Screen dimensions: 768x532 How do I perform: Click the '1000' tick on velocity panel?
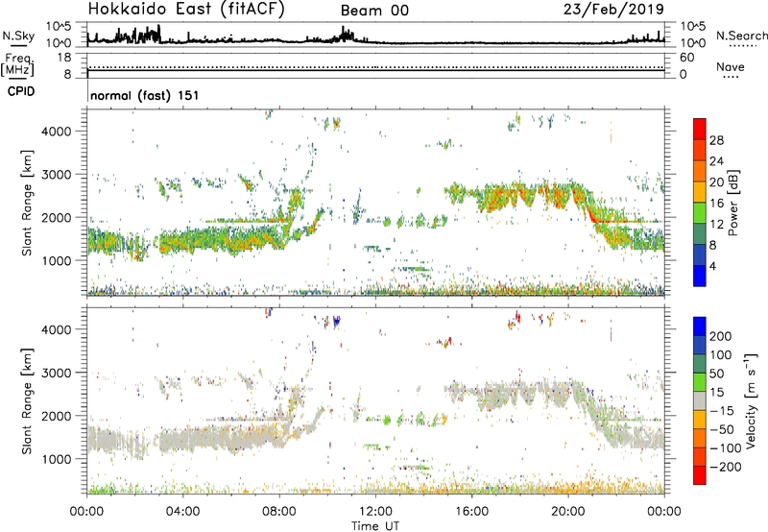point(57,459)
